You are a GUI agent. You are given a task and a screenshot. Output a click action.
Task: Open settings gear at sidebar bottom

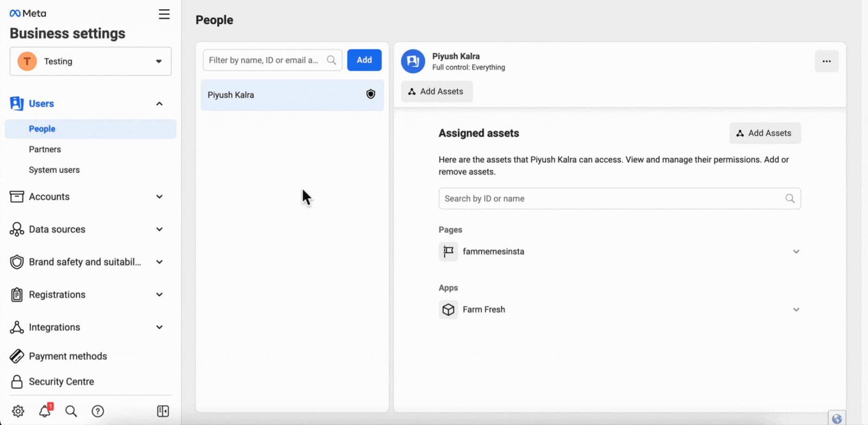[x=18, y=411]
